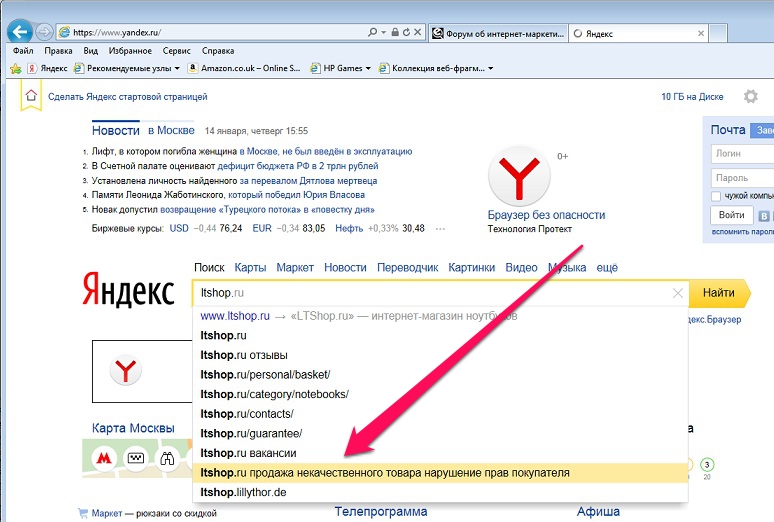
Task: Click the stop loading X in the address bar
Action: tap(418, 32)
